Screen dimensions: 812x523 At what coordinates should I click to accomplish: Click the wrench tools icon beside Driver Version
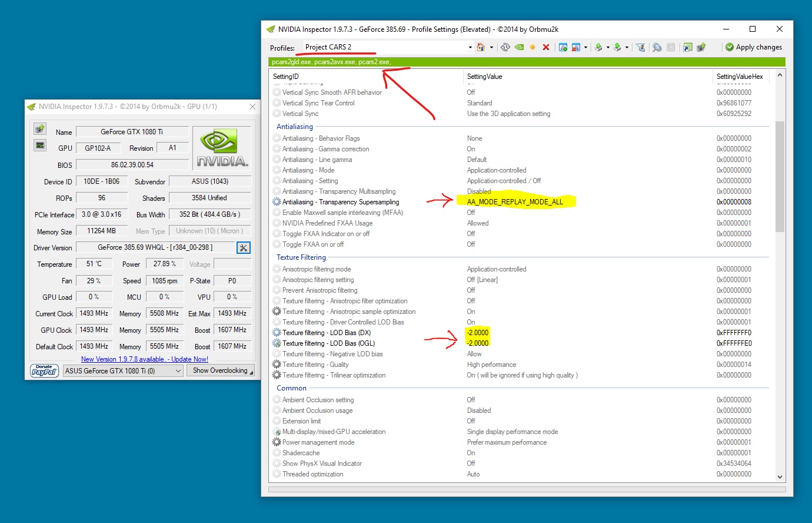click(244, 248)
